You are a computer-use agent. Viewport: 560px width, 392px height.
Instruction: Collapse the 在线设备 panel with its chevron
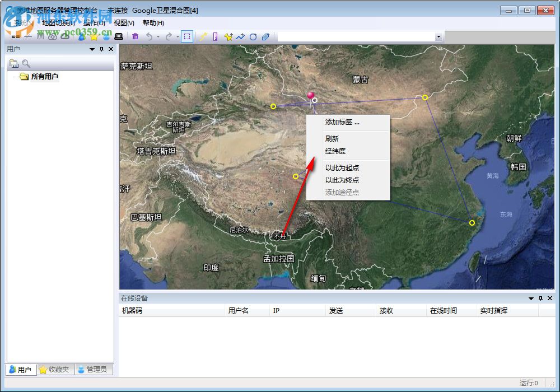point(530,298)
